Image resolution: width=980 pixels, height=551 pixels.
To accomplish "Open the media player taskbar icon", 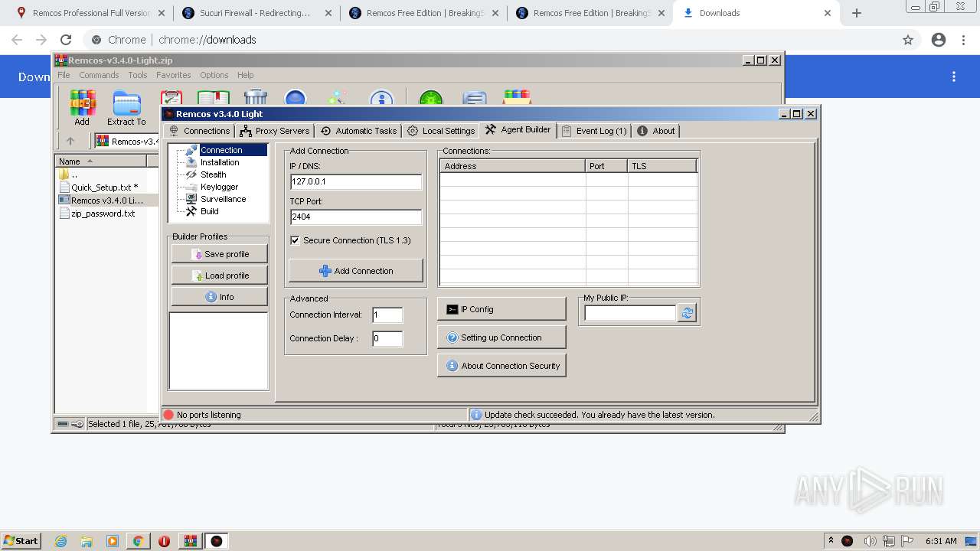I will [x=113, y=541].
